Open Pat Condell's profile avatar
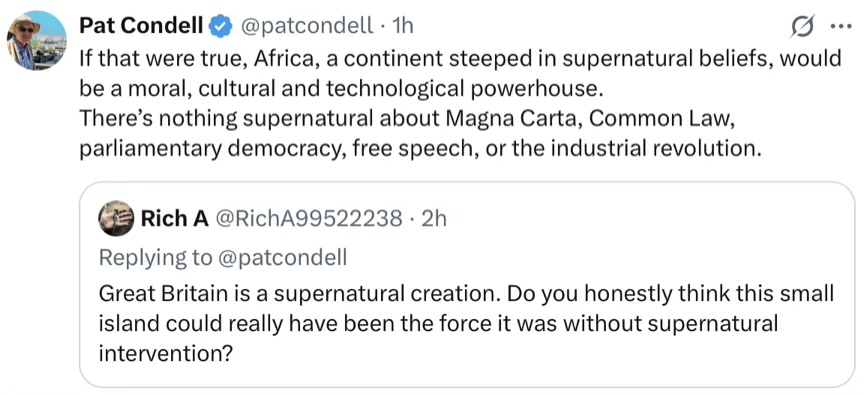864x395 pixels. tap(36, 40)
